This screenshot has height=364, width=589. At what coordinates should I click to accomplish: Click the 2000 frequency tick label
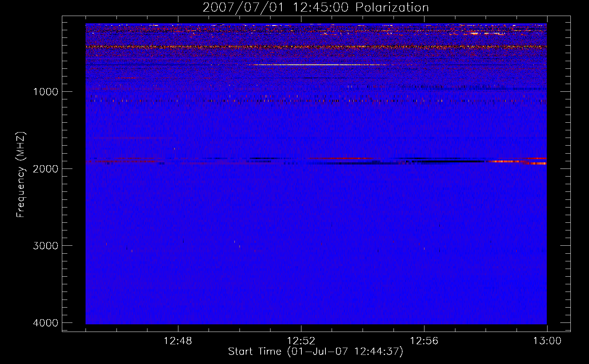(x=46, y=169)
